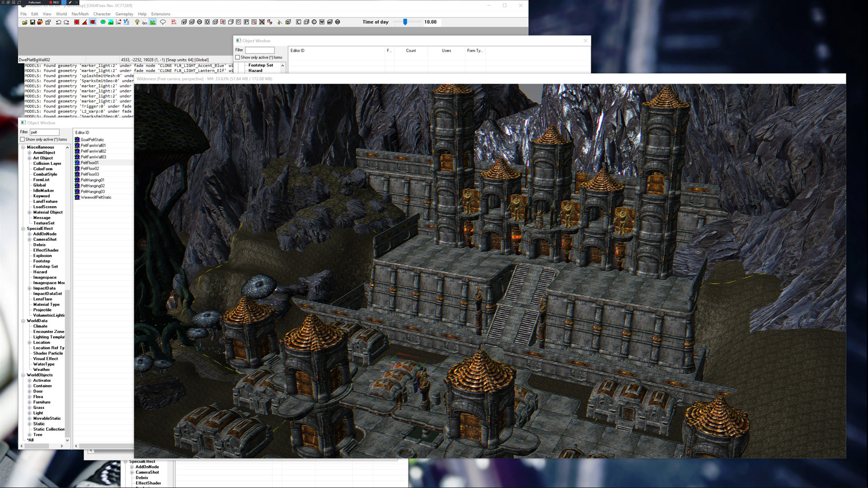This screenshot has width=868, height=488.
Task: Click the undo arrow icon
Action: (58, 22)
